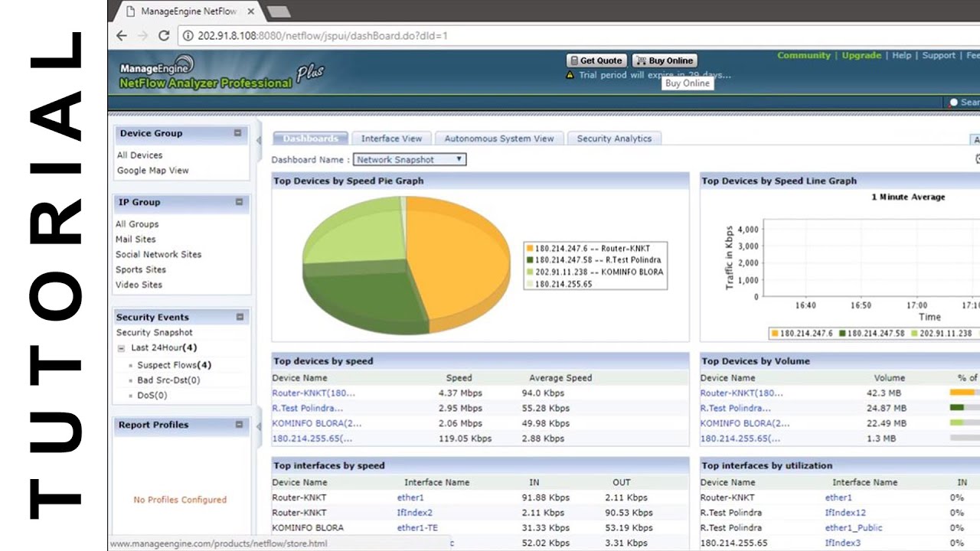Click dark green R.Test Polindra legend swatch
This screenshot has height=551, width=980.
point(529,260)
